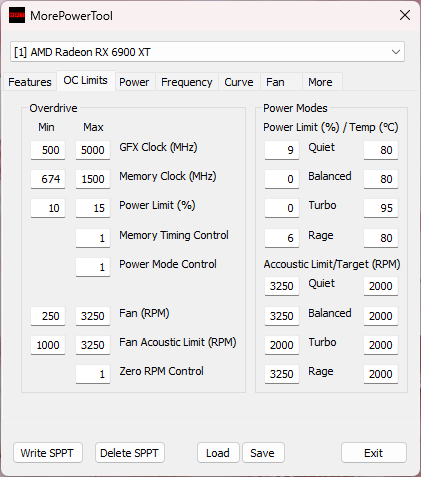The image size is (421, 477).
Task: Edit the Fan Acoustic Limit Min field
Action: [x=48, y=345]
